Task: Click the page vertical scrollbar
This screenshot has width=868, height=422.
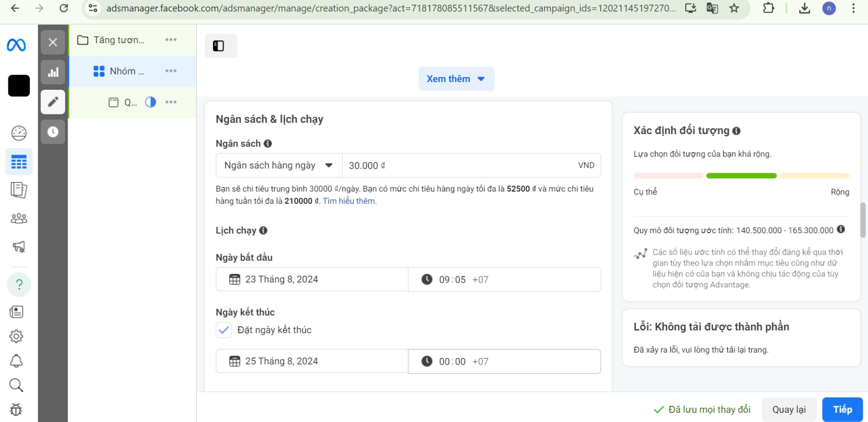Action: coord(863,220)
